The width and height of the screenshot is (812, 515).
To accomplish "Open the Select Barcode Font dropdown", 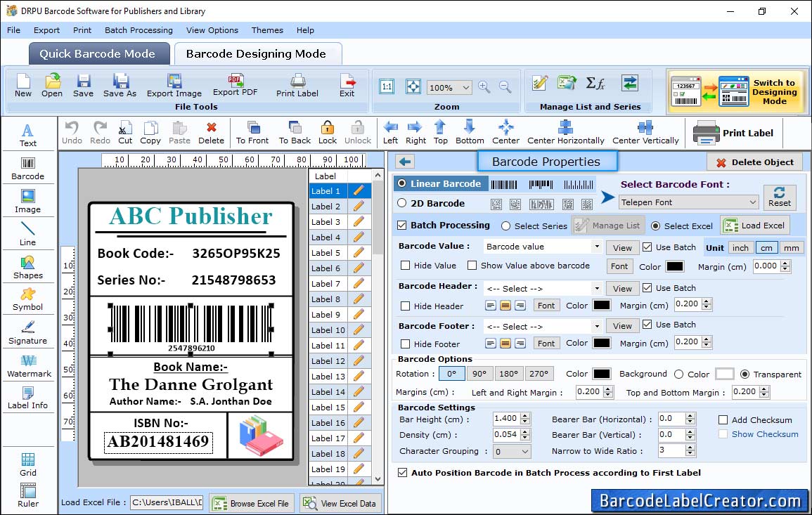I will point(689,202).
